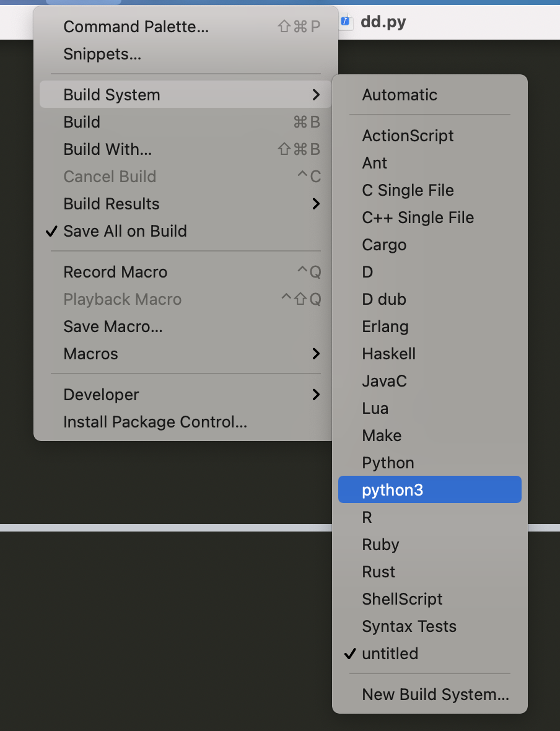Click the dd.py file icon in tab
Image resolution: width=560 pixels, height=731 pixels.
click(x=346, y=21)
